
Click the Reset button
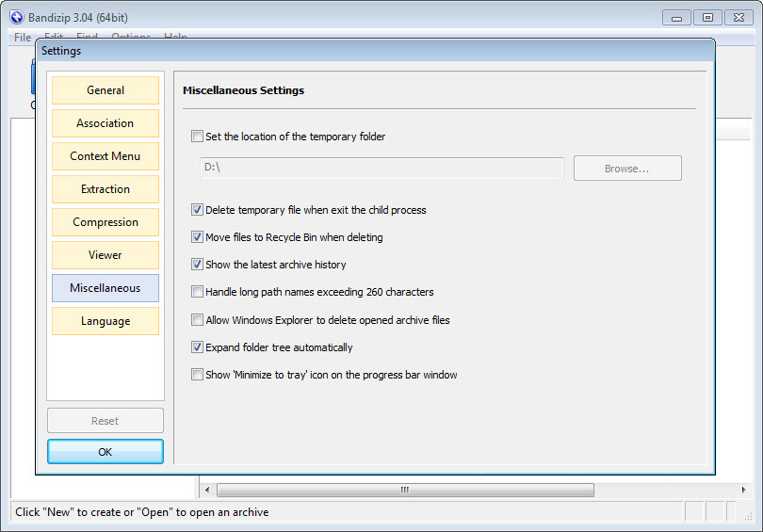pos(106,421)
